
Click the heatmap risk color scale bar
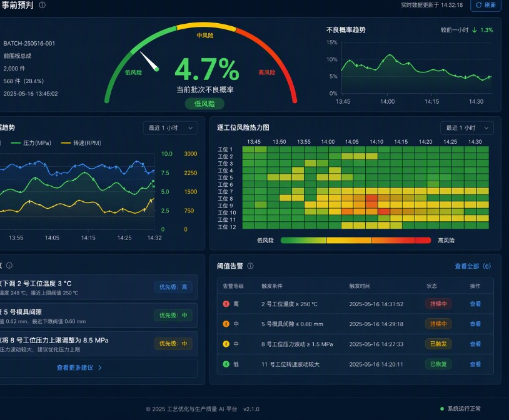click(355, 240)
